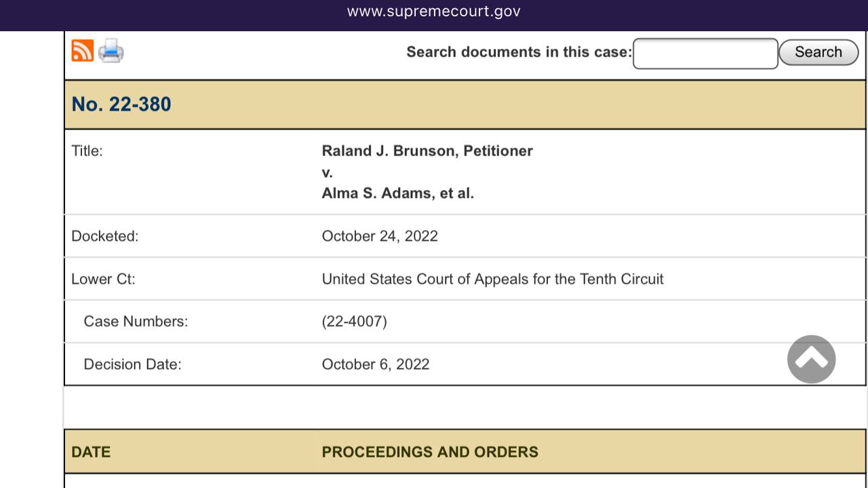Viewport: 868px width, 488px height.
Task: Select the case number (22-4007)
Action: click(x=354, y=321)
